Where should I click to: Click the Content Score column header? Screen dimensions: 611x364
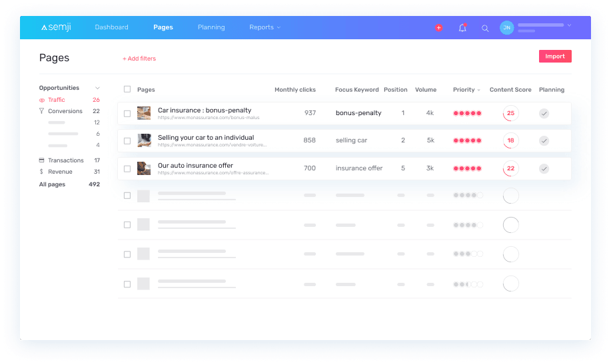(510, 90)
